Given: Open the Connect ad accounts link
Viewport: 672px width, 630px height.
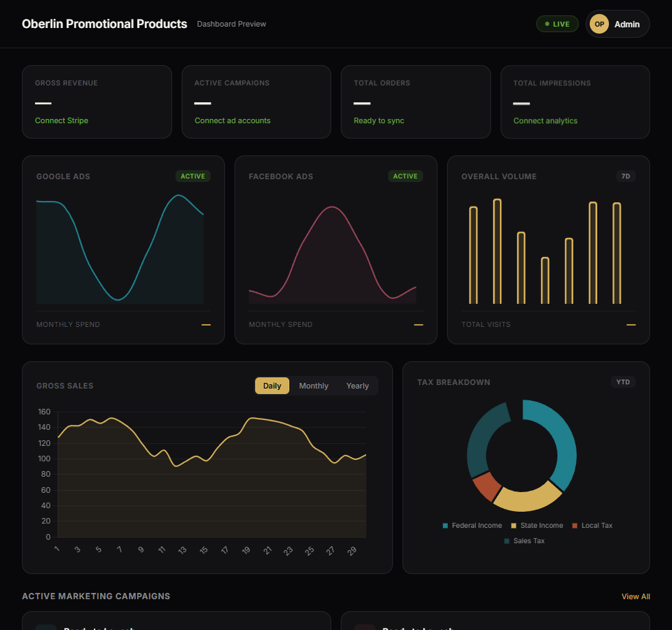Looking at the screenshot, I should [x=232, y=121].
